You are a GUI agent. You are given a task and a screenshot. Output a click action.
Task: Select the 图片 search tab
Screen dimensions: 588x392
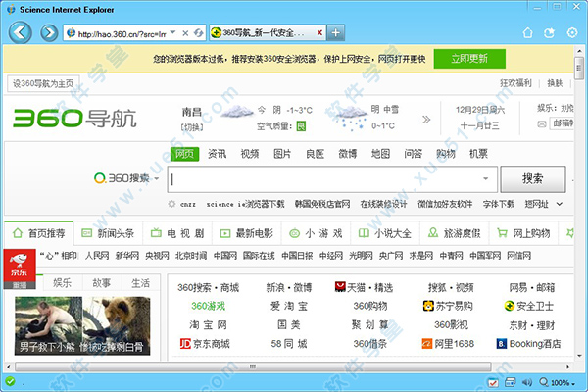pos(282,154)
